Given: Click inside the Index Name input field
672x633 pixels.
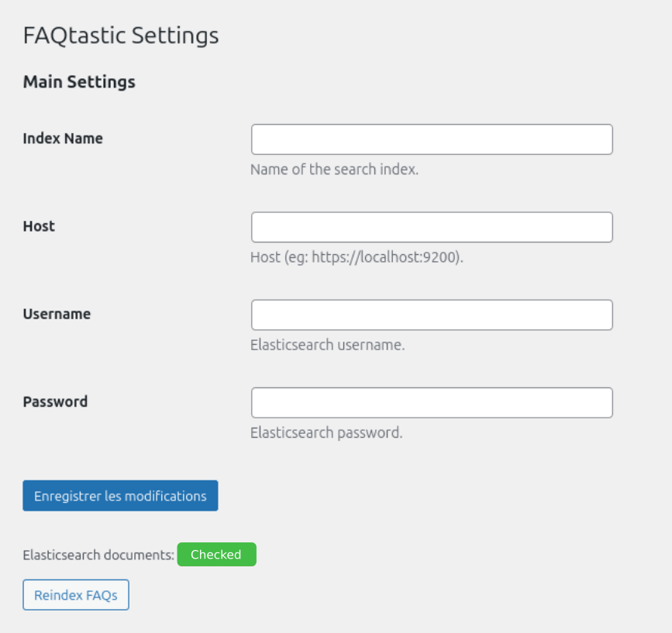Looking at the screenshot, I should [431, 139].
